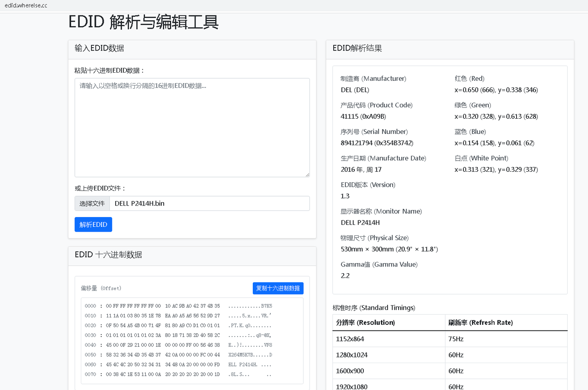Screen dimensions: 588x390
Task: Click the 白点 (White Point) label
Action: (481, 158)
